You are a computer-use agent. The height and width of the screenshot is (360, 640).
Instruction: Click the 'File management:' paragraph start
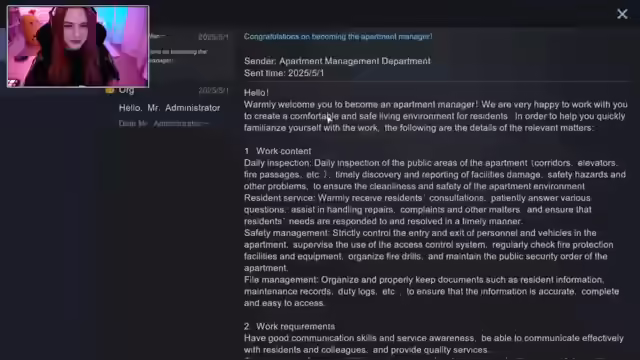(281, 280)
